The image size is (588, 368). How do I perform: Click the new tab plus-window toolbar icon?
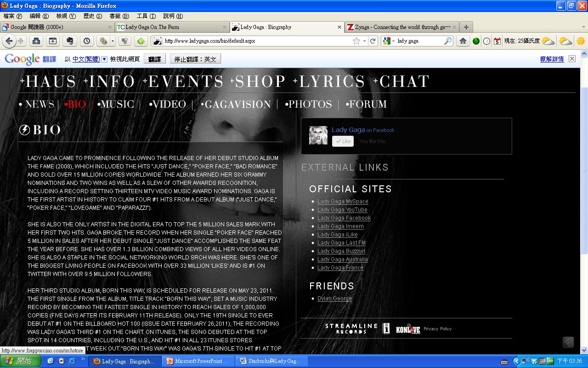point(53,41)
